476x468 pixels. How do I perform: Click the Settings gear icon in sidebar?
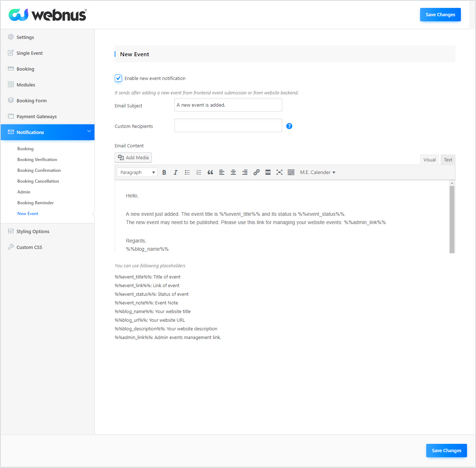click(11, 37)
